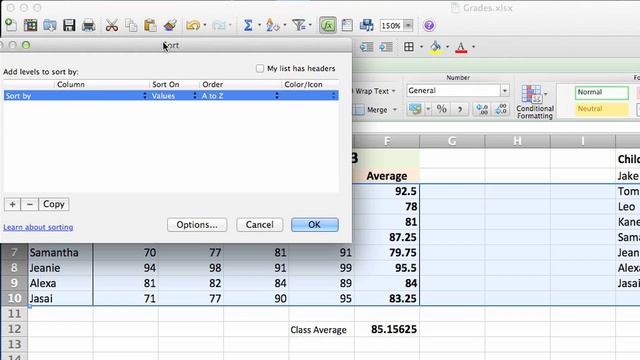Click the Decrease Decimal icon
This screenshot has height=360, width=640.
click(x=501, y=109)
